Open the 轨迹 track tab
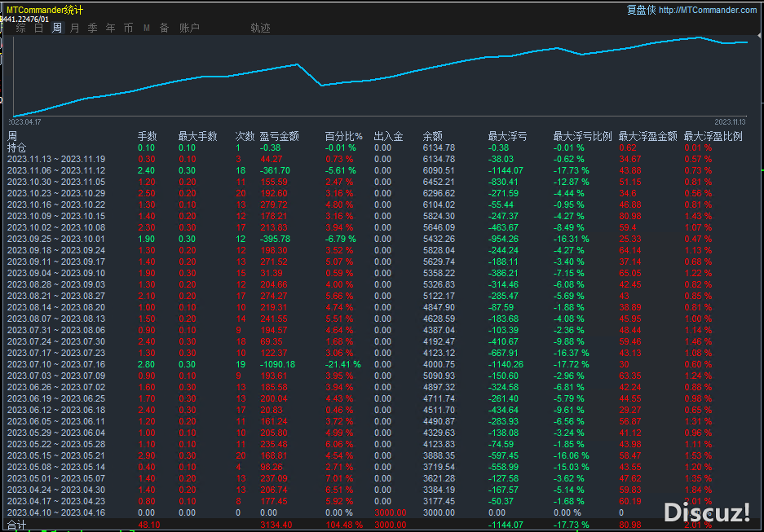The width and height of the screenshot is (764, 532). point(260,29)
